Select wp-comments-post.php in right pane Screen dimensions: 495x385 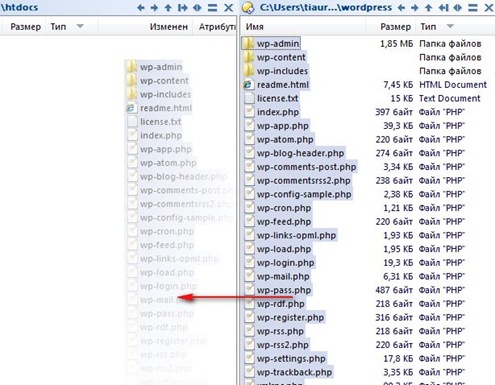tap(307, 167)
